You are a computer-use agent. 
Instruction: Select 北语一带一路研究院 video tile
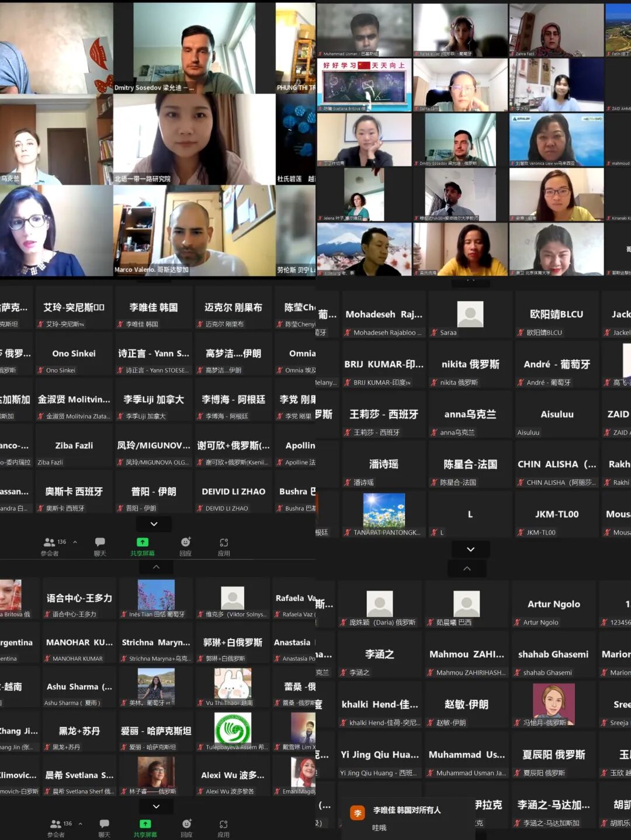[x=193, y=139]
